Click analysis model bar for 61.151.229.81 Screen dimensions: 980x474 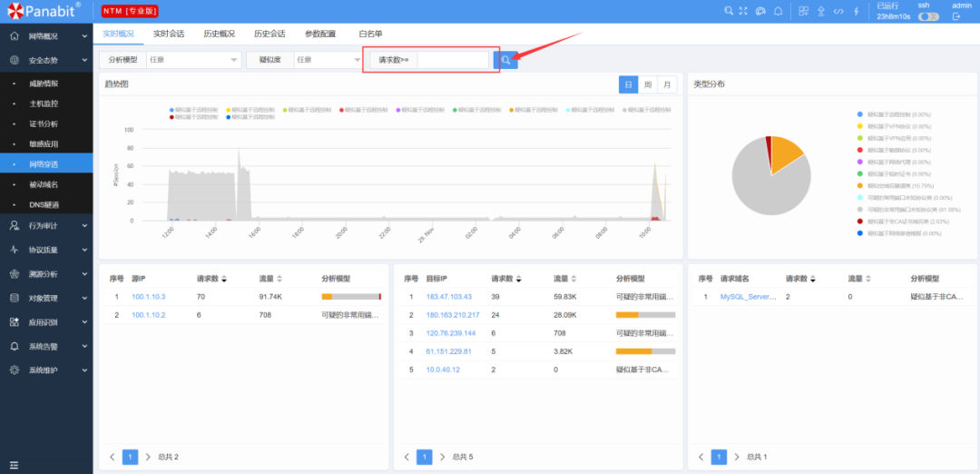click(x=646, y=351)
